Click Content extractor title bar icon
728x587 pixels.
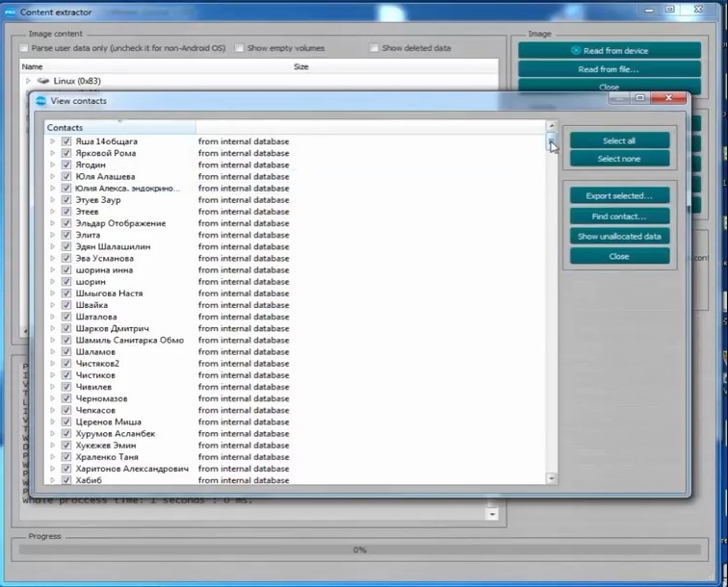click(x=10, y=13)
